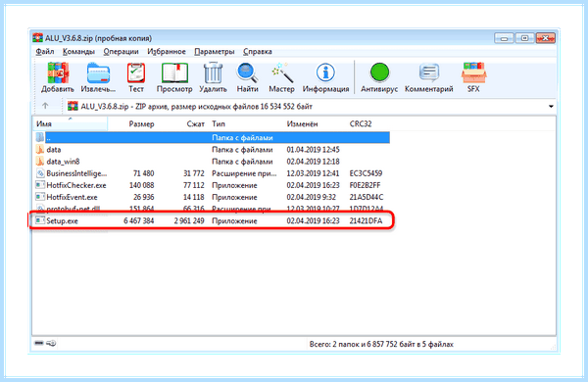Click the HotfixChecker.exe file icon
This screenshot has height=382, width=588.
(40, 185)
